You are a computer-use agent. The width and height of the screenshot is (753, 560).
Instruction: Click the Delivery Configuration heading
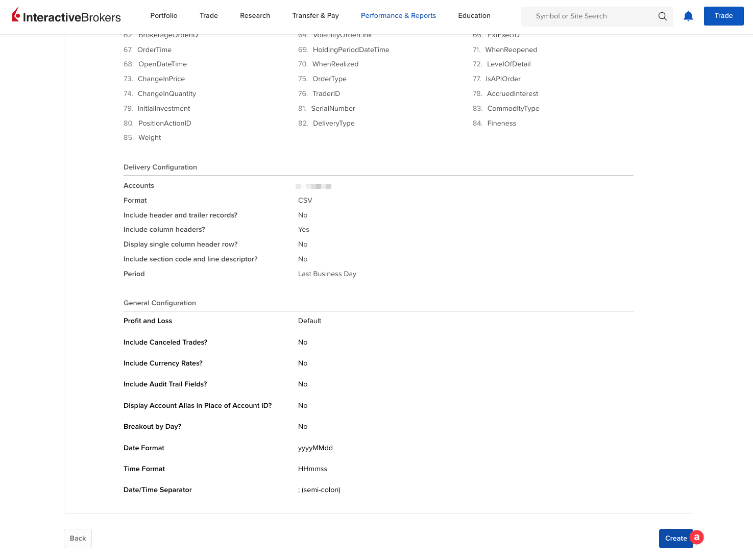pos(160,167)
